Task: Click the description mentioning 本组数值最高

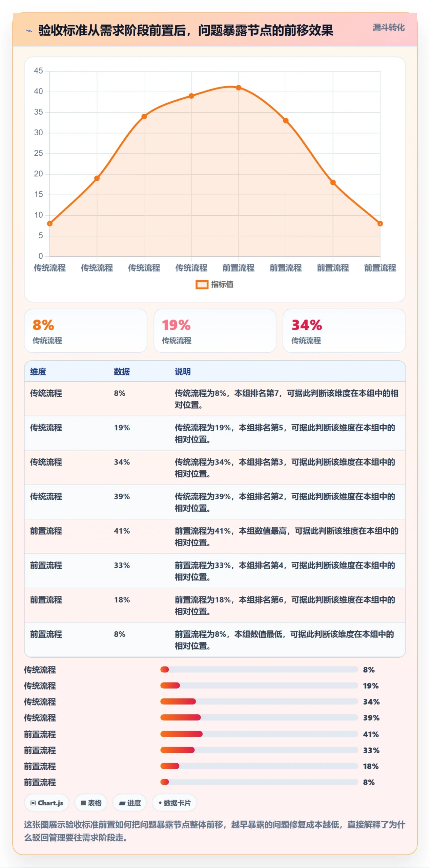Action: (x=286, y=537)
